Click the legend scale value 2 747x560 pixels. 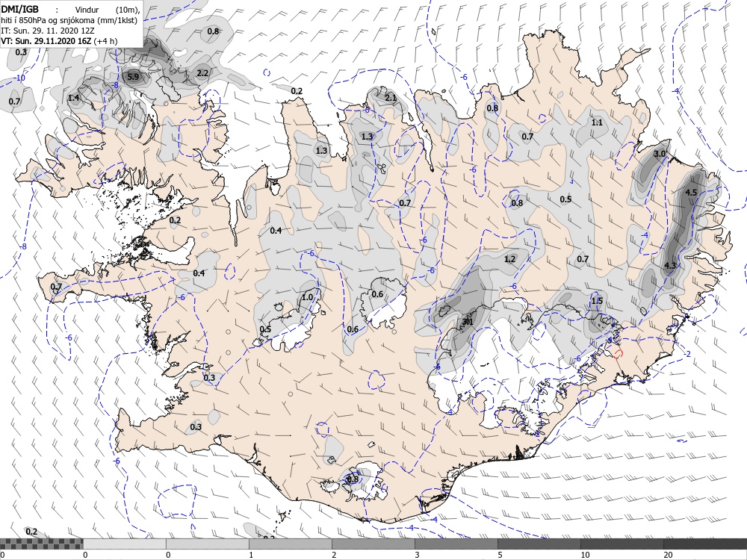[x=333, y=555]
